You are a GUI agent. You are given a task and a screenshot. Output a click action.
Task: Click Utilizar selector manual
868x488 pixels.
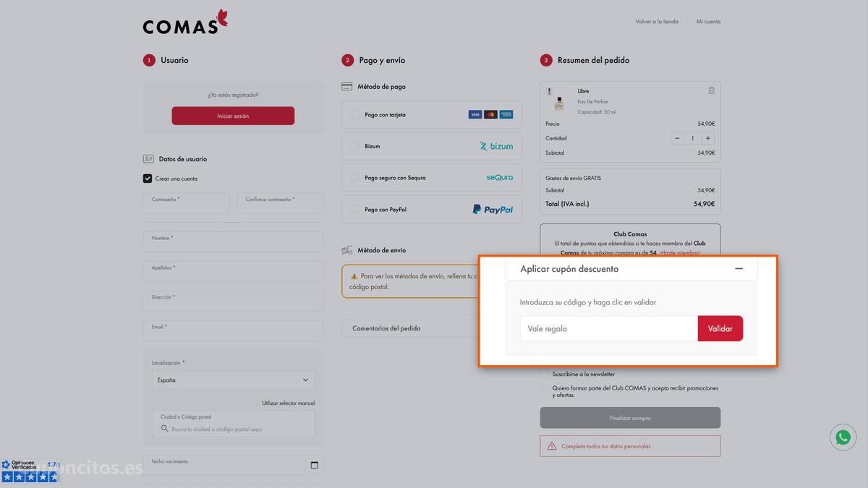288,403
